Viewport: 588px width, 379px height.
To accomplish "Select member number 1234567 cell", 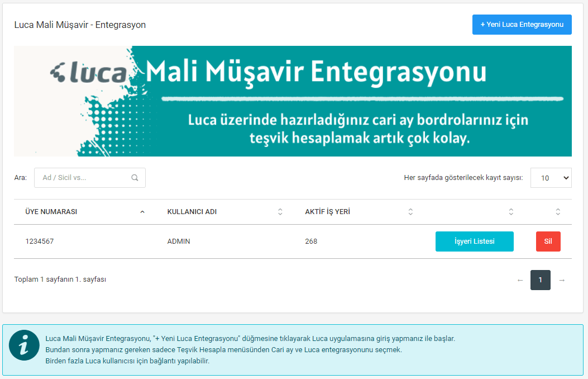I will [x=40, y=241].
